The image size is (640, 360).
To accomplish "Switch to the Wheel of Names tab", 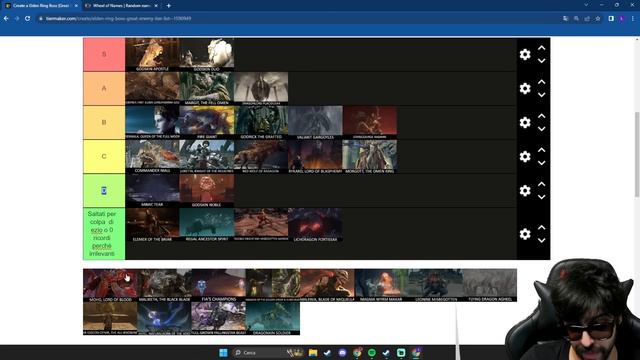I will tap(122, 6).
